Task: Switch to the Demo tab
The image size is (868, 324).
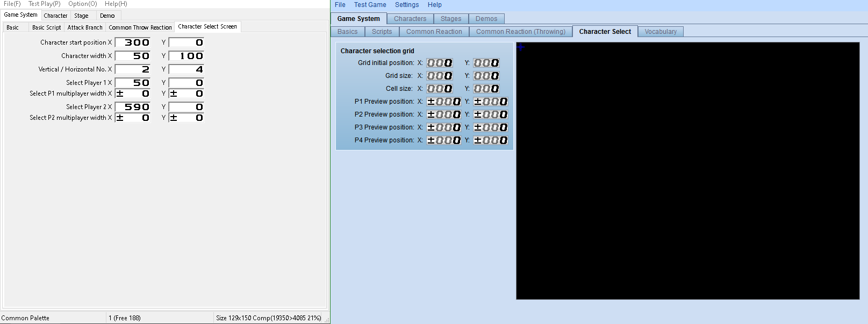Action: tap(107, 16)
